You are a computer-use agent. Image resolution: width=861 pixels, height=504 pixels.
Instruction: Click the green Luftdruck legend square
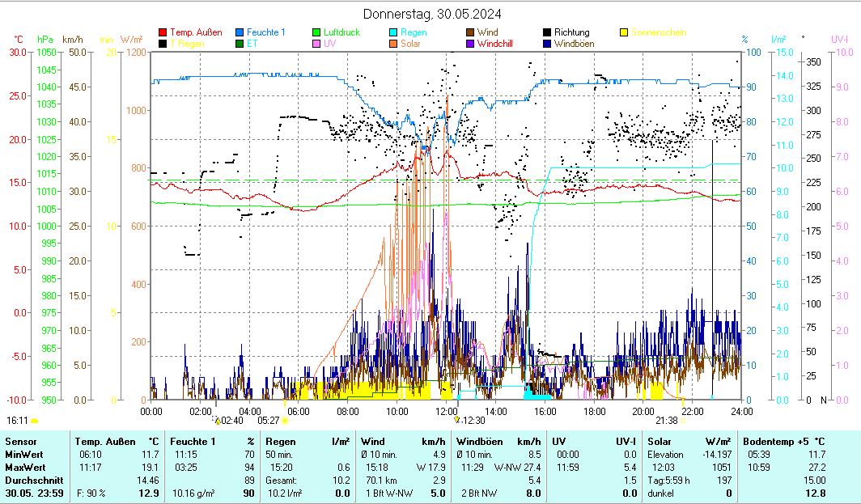[x=317, y=33]
